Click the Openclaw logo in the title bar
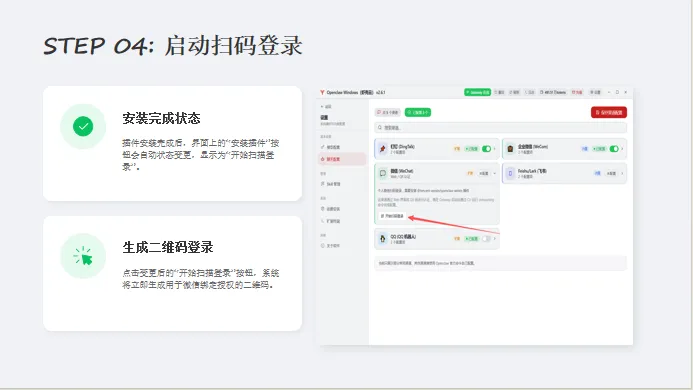Screen dimensions: 693x390 pyautogui.click(x=322, y=92)
